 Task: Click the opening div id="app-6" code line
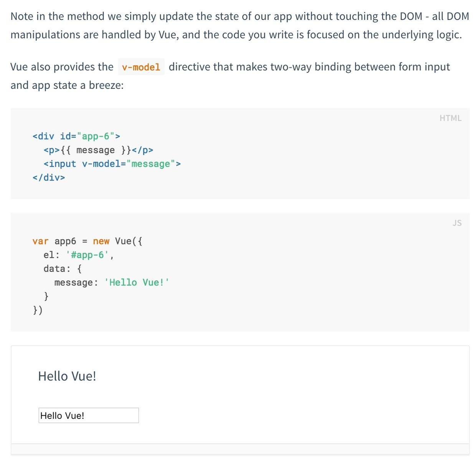[x=76, y=136]
